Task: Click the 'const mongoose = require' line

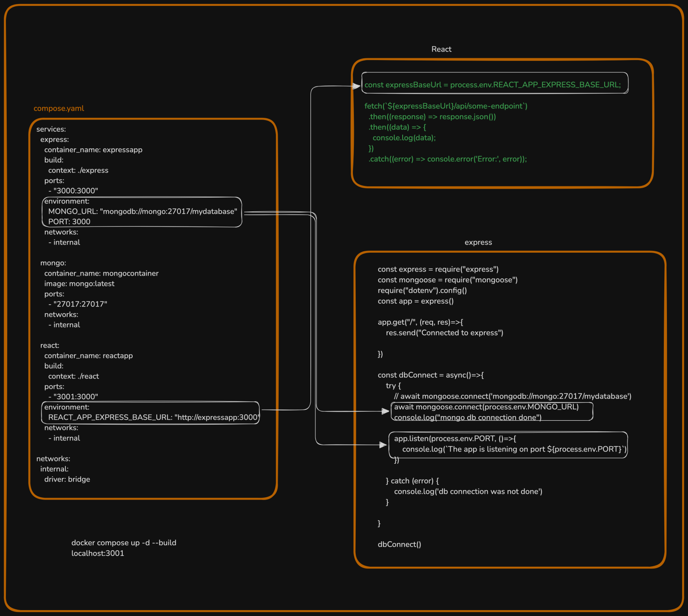Action: pos(447,280)
